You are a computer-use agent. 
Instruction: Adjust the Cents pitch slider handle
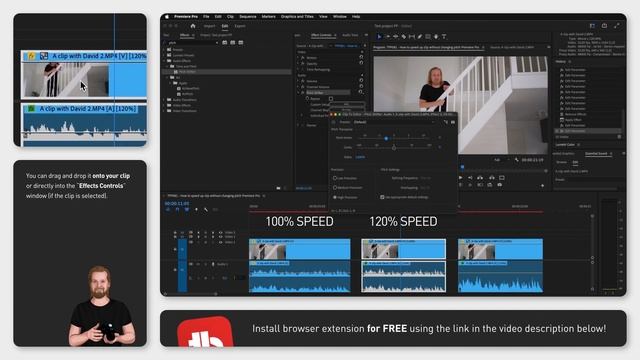pos(394,148)
